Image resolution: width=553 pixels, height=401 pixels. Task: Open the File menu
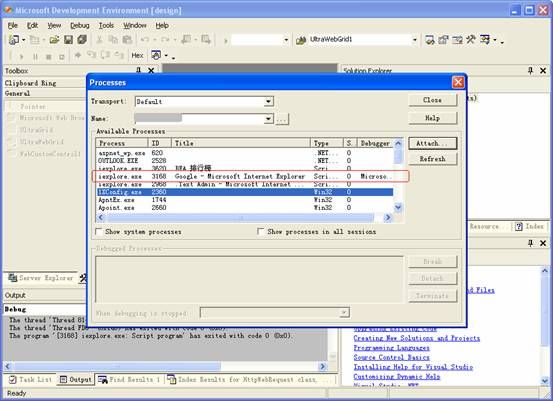[13, 25]
